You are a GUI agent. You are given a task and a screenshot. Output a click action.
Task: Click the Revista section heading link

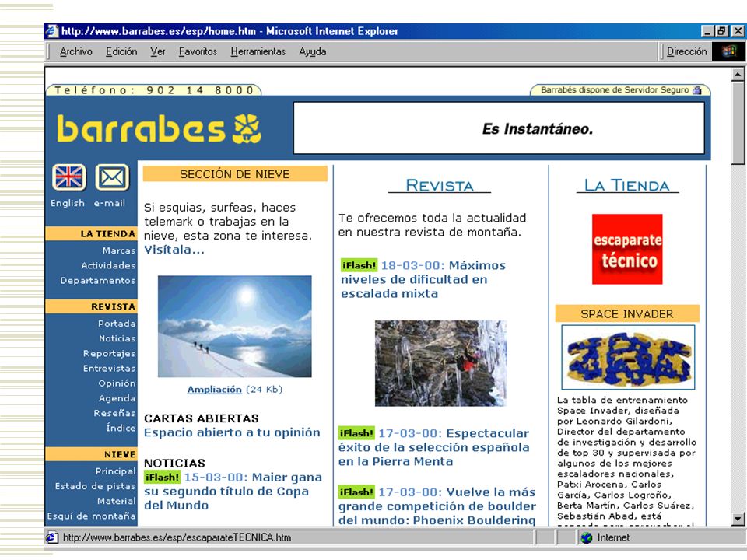(x=439, y=185)
